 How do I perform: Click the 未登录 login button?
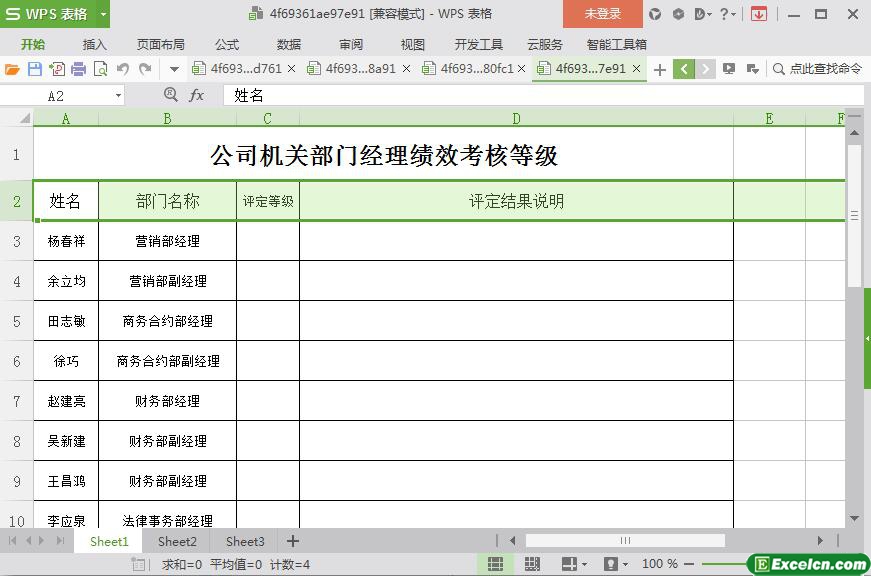tap(602, 14)
